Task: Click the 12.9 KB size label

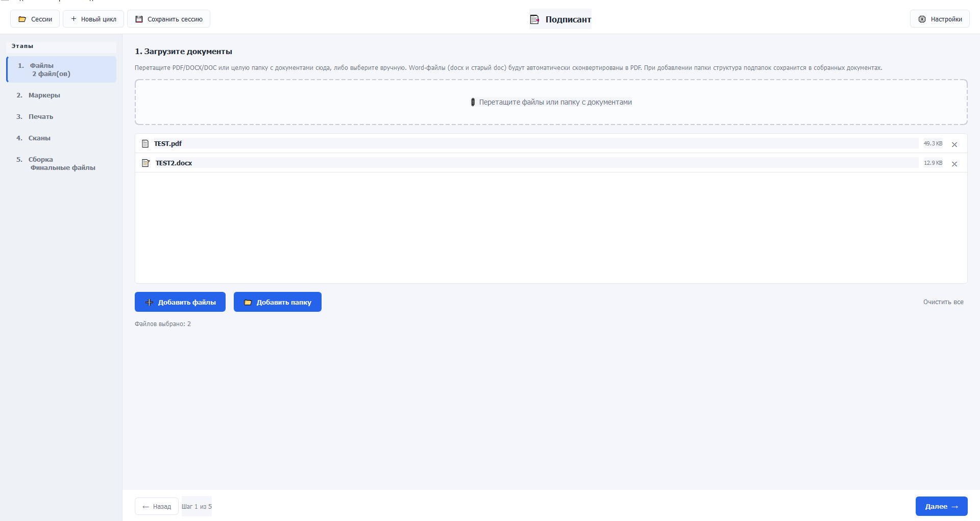Action: (933, 163)
